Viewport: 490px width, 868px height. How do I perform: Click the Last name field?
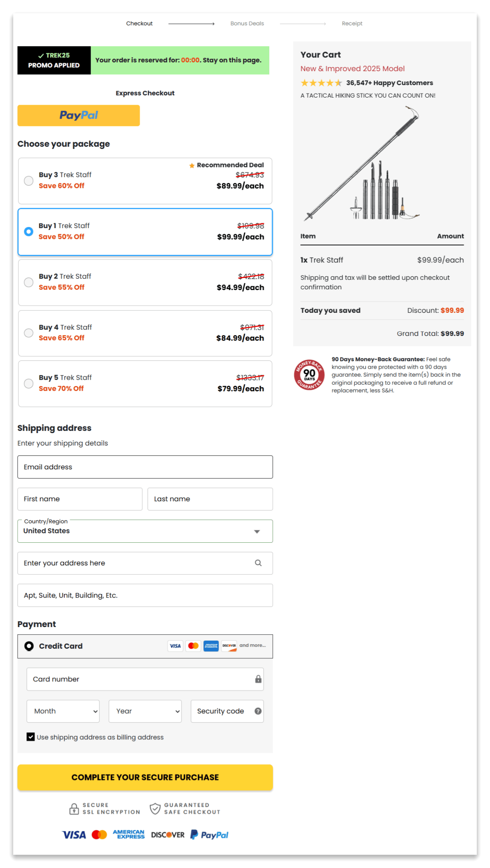pos(210,499)
